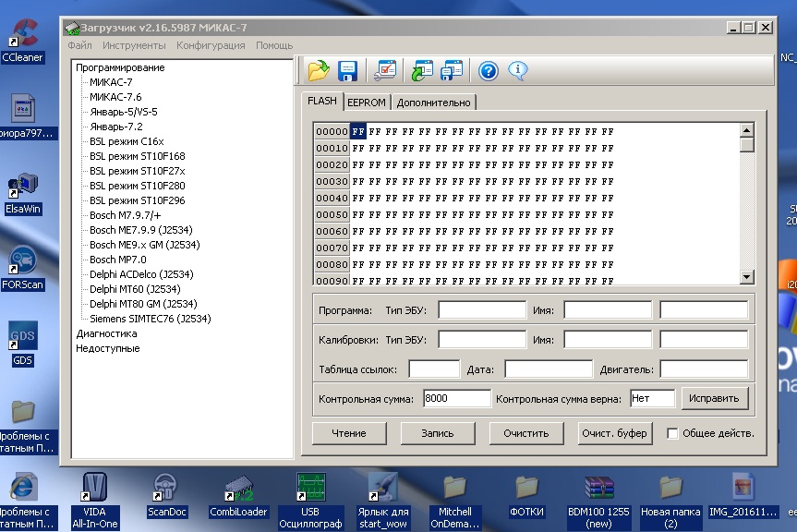Switch to the EEPROM tab
Viewport: 797px width, 532px height.
click(x=366, y=103)
